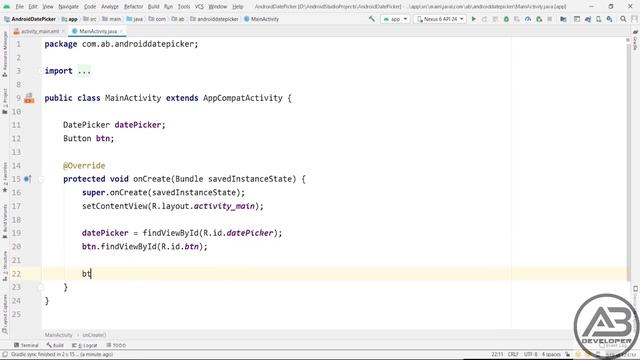Open the Refactor menu
This screenshot has height=360, width=640.
click(x=133, y=7)
